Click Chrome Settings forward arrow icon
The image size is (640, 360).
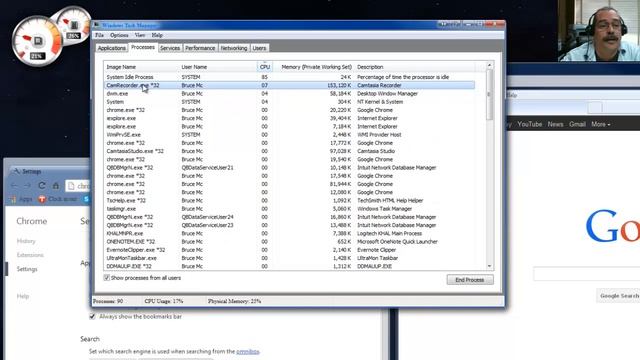(x=28, y=186)
